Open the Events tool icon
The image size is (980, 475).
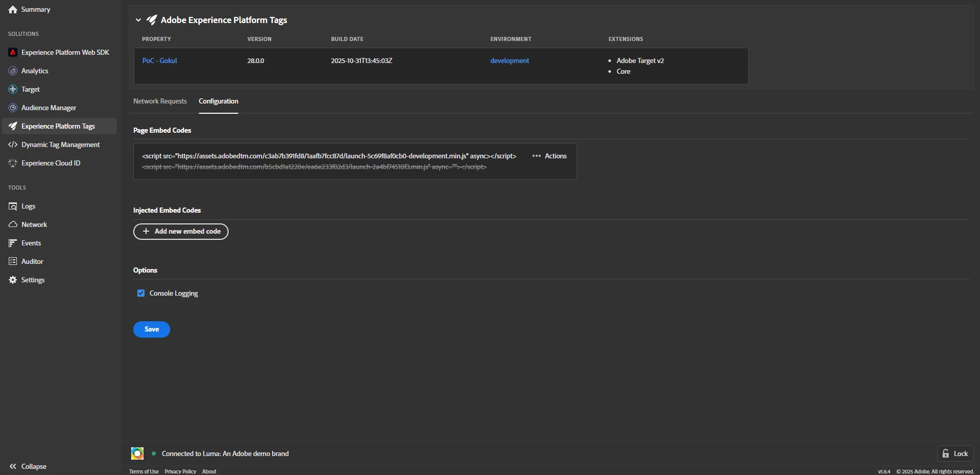(13, 243)
